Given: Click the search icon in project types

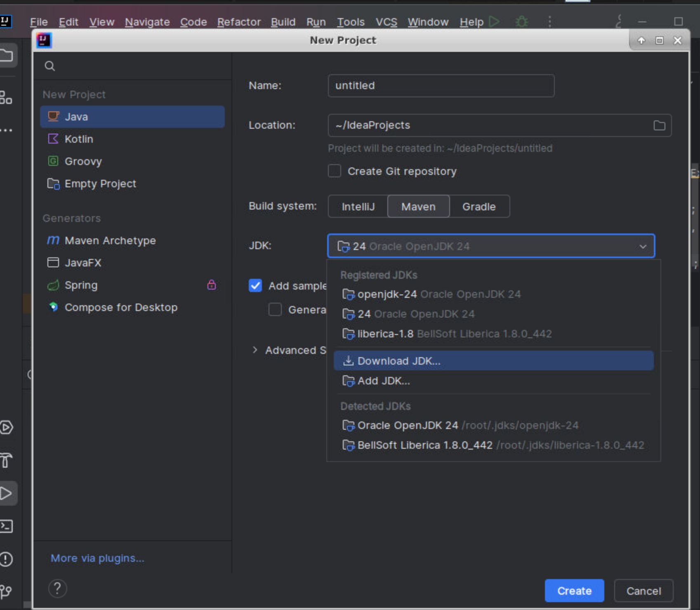Looking at the screenshot, I should (50, 66).
